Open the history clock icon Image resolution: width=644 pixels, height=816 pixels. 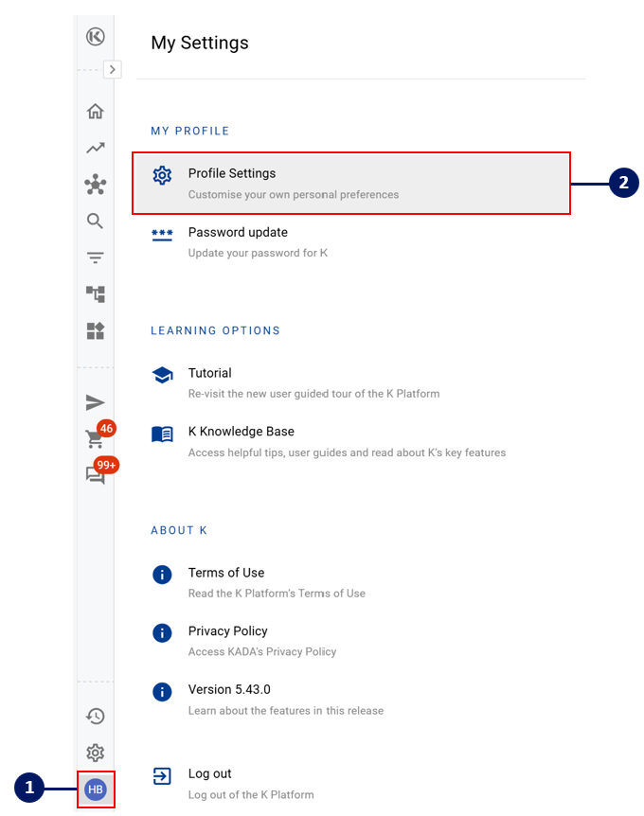(95, 717)
